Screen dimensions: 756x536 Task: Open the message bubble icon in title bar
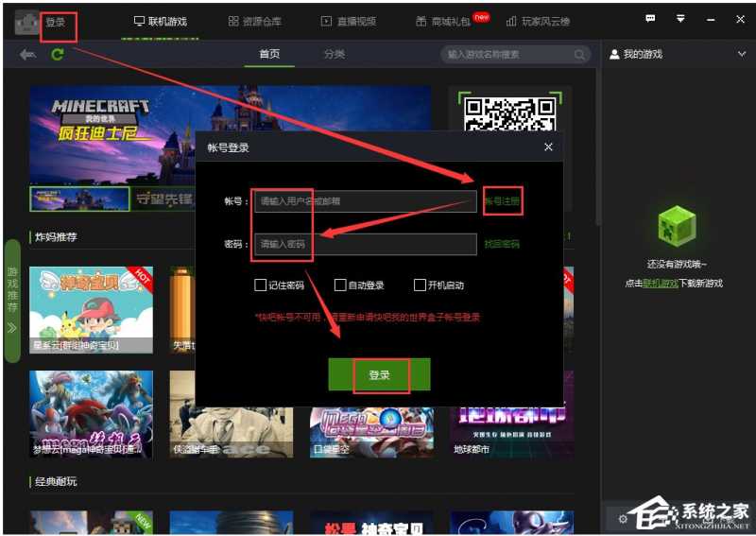coord(650,19)
